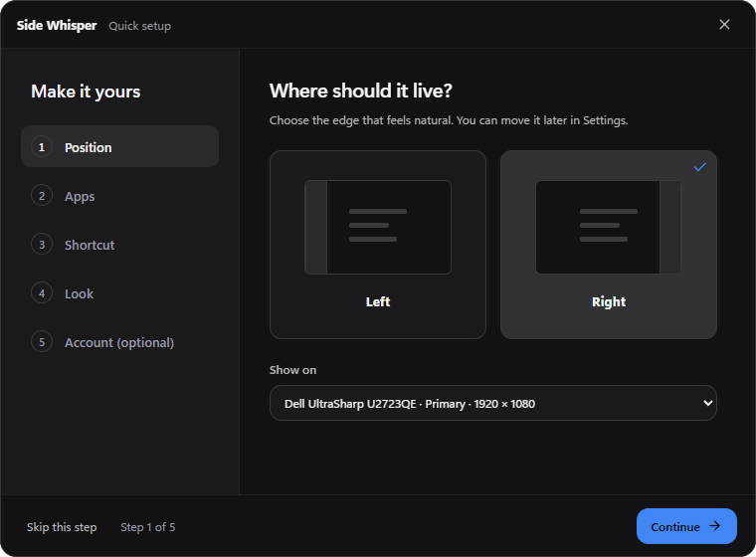
Task: Click the Where should it live? heading
Action: 361,91
